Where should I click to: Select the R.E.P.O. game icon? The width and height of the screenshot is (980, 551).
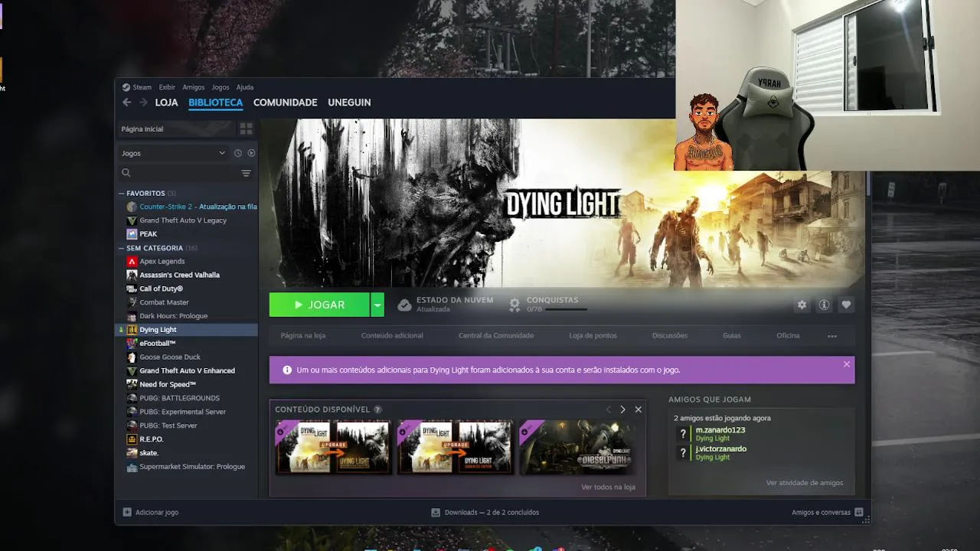(132, 439)
